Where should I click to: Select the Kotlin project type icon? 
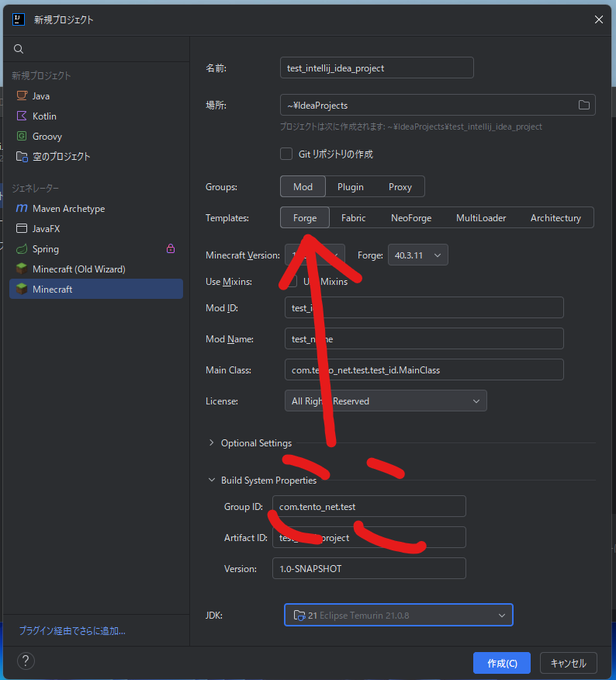tap(22, 116)
